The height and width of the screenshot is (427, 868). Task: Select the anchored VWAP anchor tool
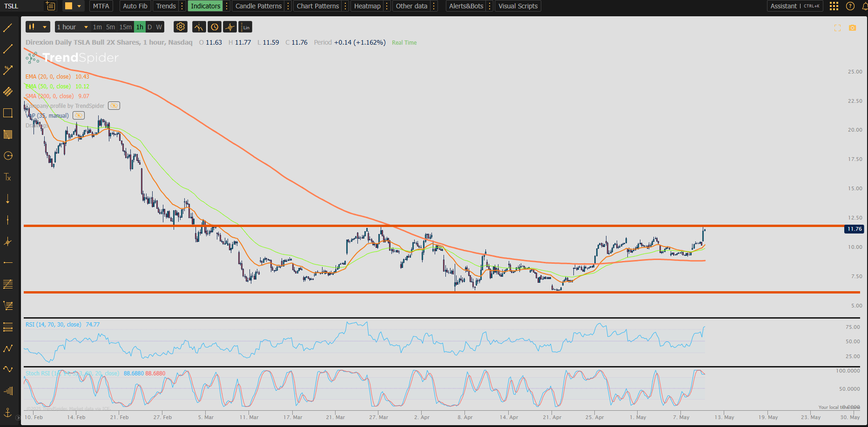[8, 412]
